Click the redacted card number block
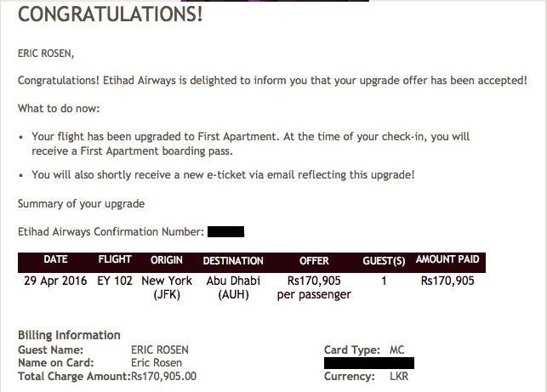547x392 pixels. point(369,363)
